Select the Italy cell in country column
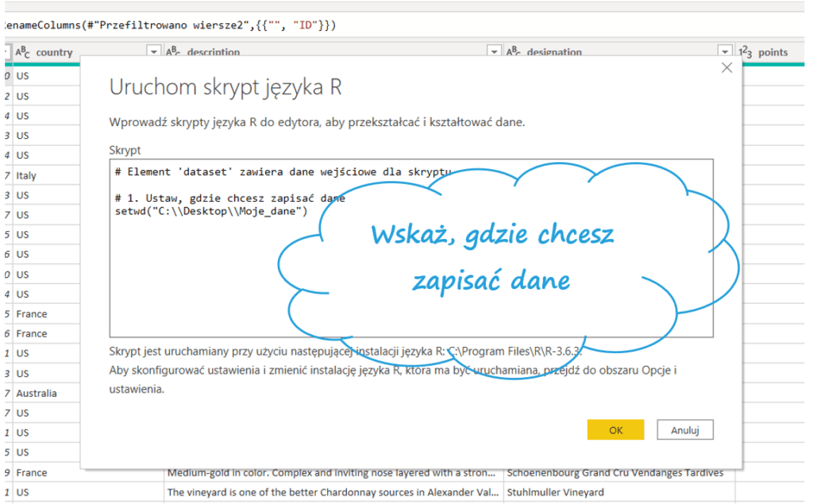This screenshot has height=504, width=813. click(26, 175)
